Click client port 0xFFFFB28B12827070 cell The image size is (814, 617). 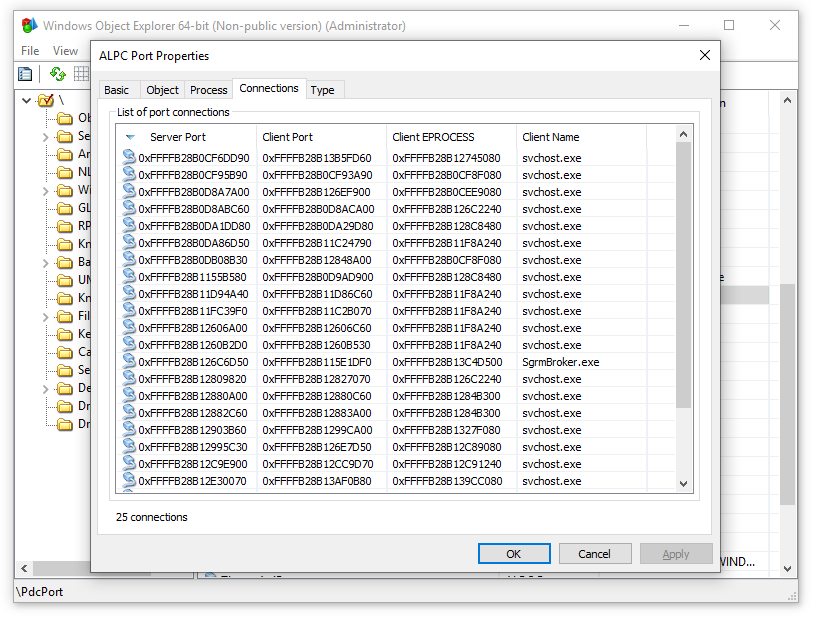tap(316, 379)
